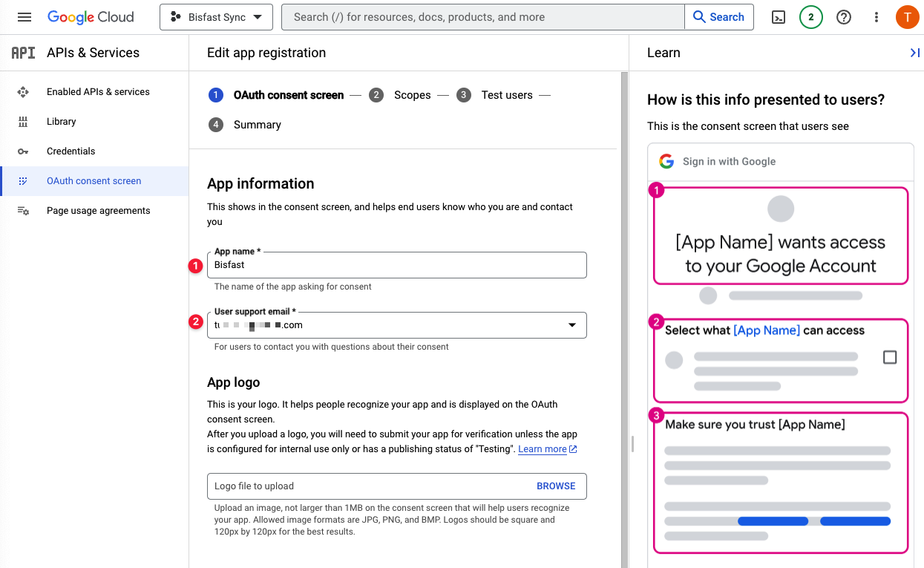Click 'How is this info presented to users?'
Viewport: 924px width, 568px height.
click(x=766, y=99)
